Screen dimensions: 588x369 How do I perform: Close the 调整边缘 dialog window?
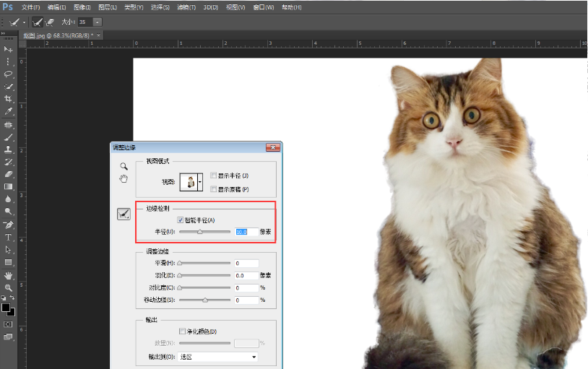tap(272, 147)
